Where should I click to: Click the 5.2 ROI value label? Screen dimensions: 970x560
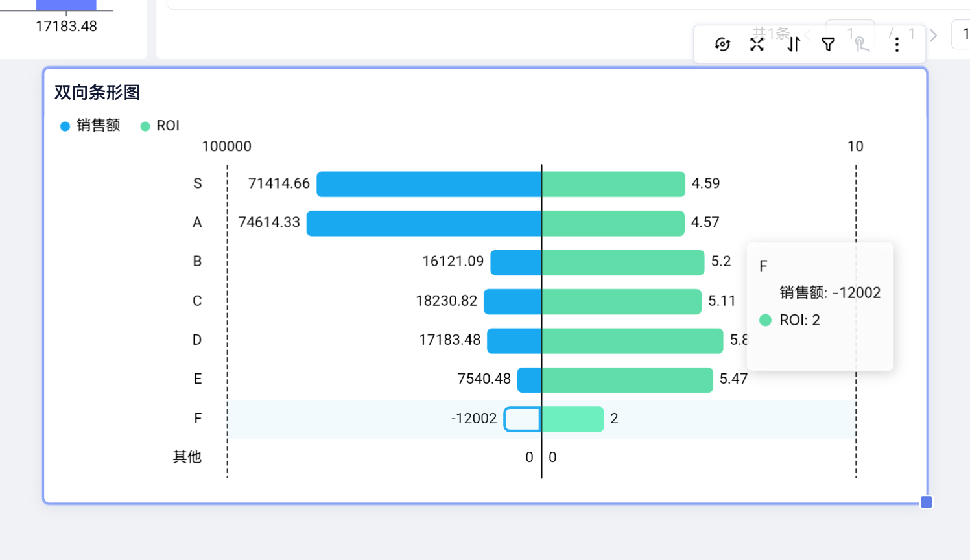point(721,261)
